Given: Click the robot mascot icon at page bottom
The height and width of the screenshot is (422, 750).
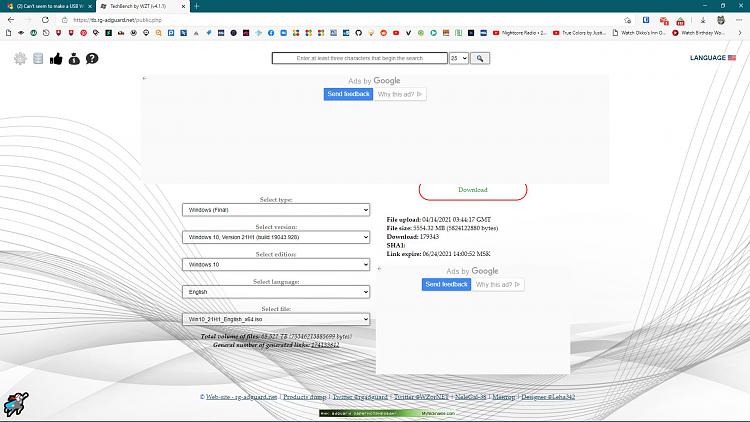Looking at the screenshot, I should [16, 404].
